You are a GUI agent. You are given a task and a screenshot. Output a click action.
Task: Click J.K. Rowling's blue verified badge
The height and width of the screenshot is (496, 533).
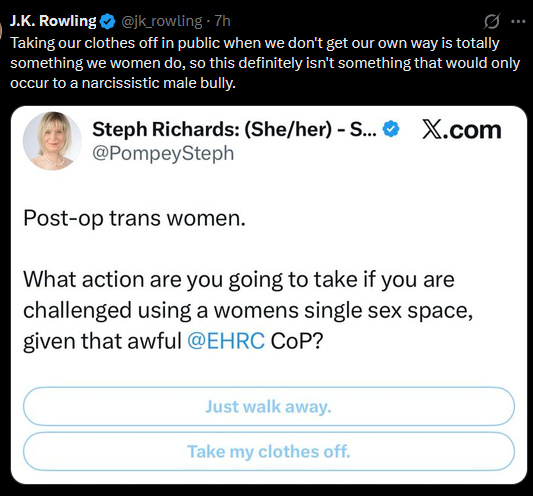tap(107, 21)
